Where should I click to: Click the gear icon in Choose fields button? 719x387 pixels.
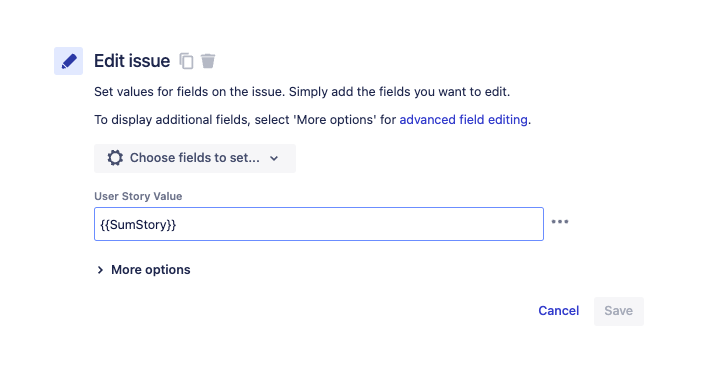pos(115,158)
